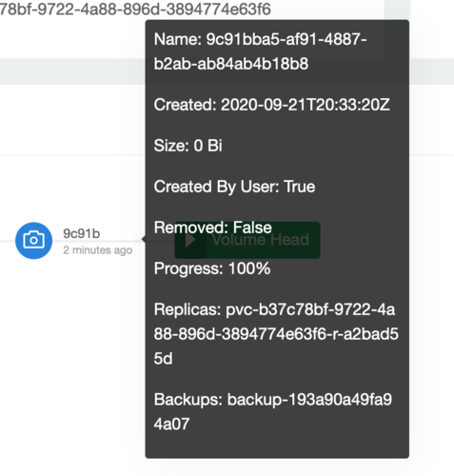Click the volume ID text ending 3894774e63f6
Viewport: 454px width, 476px height.
135,9
